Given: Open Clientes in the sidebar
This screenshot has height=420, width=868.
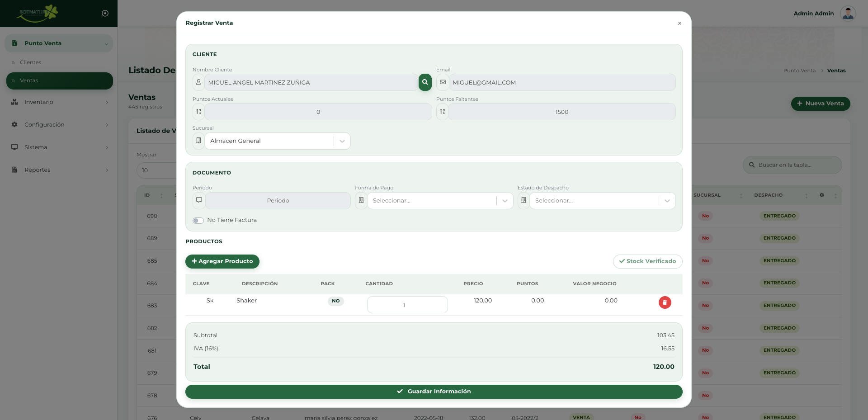Looking at the screenshot, I should pos(30,62).
